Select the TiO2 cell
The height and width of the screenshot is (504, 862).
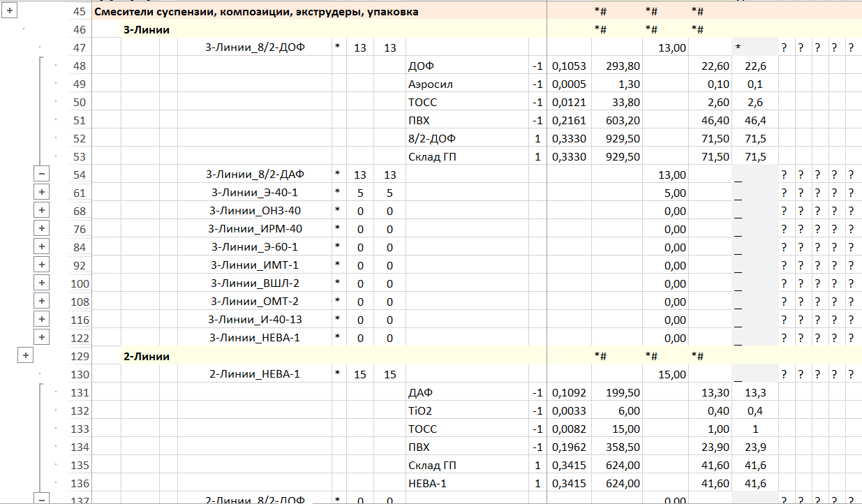tap(420, 411)
